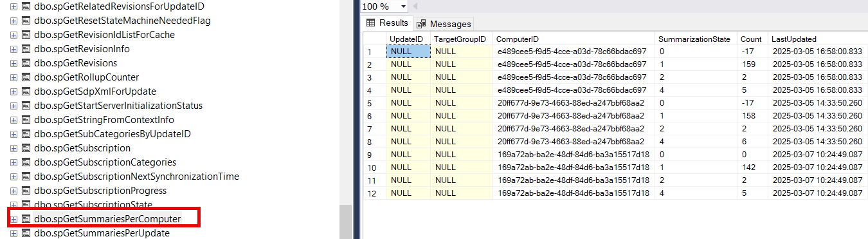This screenshot has height=239, width=868.
Task: Expand dbo.spGetSubscriptionNextSynchronizationTime node
Action: point(14,177)
